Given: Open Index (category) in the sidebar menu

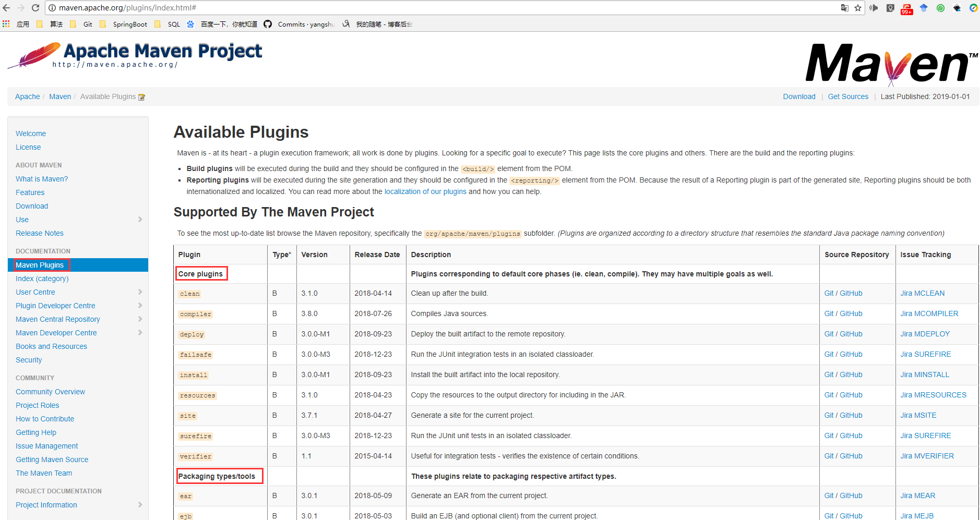Looking at the screenshot, I should pyautogui.click(x=42, y=279).
